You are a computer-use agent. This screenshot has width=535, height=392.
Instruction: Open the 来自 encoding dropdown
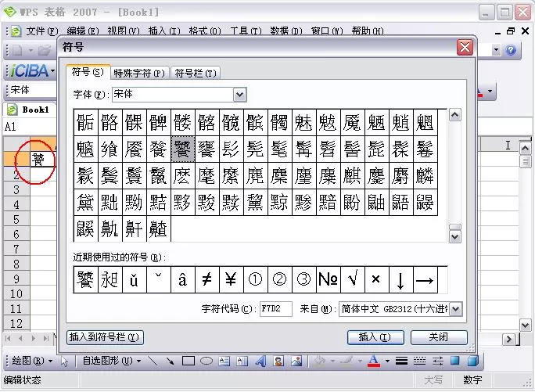click(456, 309)
